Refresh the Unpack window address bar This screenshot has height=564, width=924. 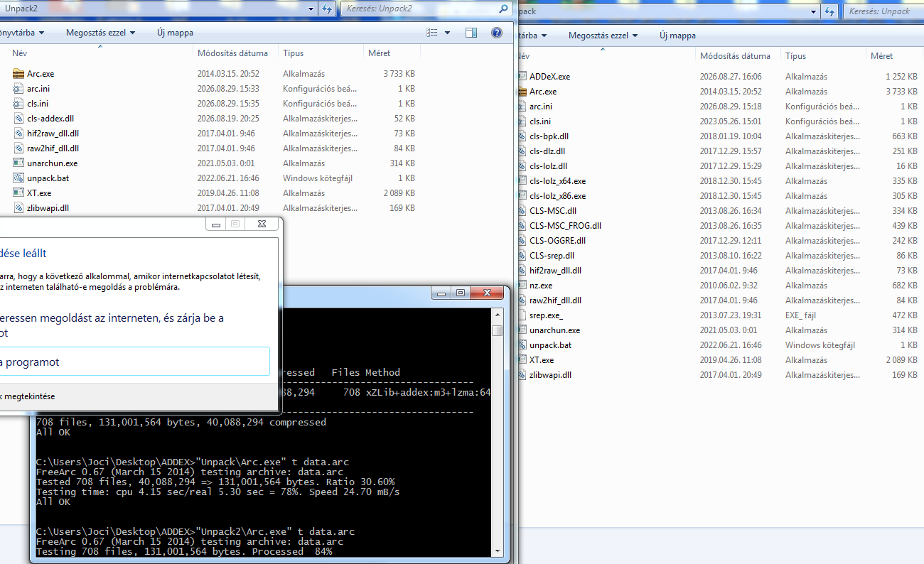[829, 11]
